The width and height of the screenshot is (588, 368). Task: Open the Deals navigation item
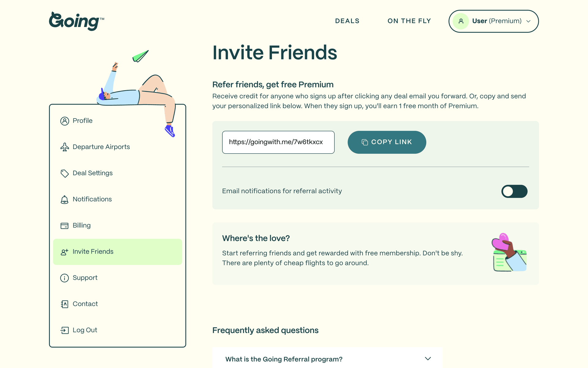click(x=347, y=21)
